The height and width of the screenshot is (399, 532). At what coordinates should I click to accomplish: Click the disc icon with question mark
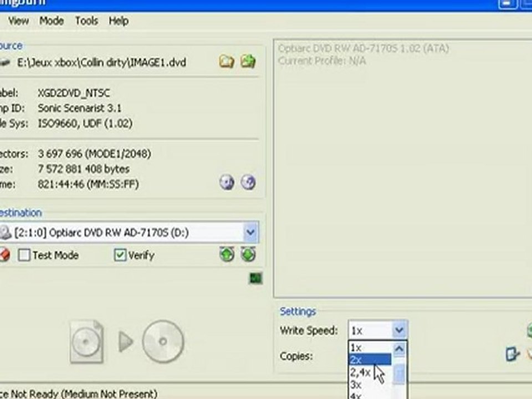pos(248,182)
